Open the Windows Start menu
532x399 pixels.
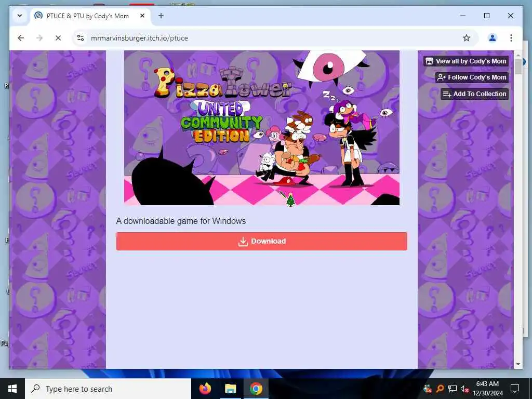[x=12, y=389]
